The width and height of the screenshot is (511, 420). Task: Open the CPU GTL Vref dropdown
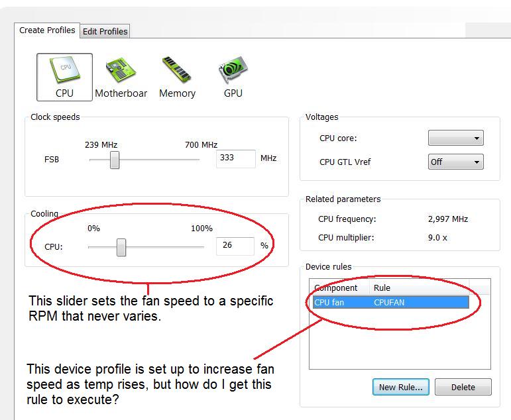[455, 162]
